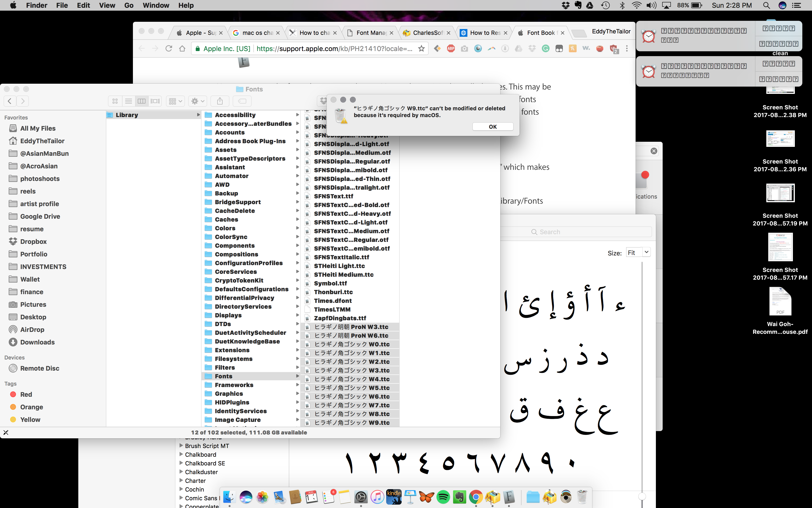Viewport: 812px width, 508px height.
Task: Open the EddyTheTailor Chrome profile button
Action: [611, 31]
